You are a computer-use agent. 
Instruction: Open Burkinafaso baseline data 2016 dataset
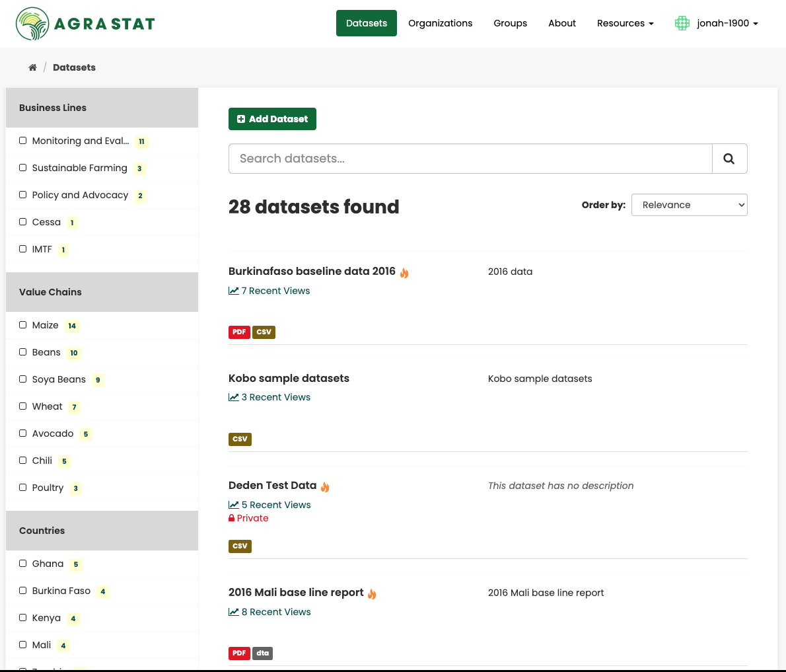(312, 272)
